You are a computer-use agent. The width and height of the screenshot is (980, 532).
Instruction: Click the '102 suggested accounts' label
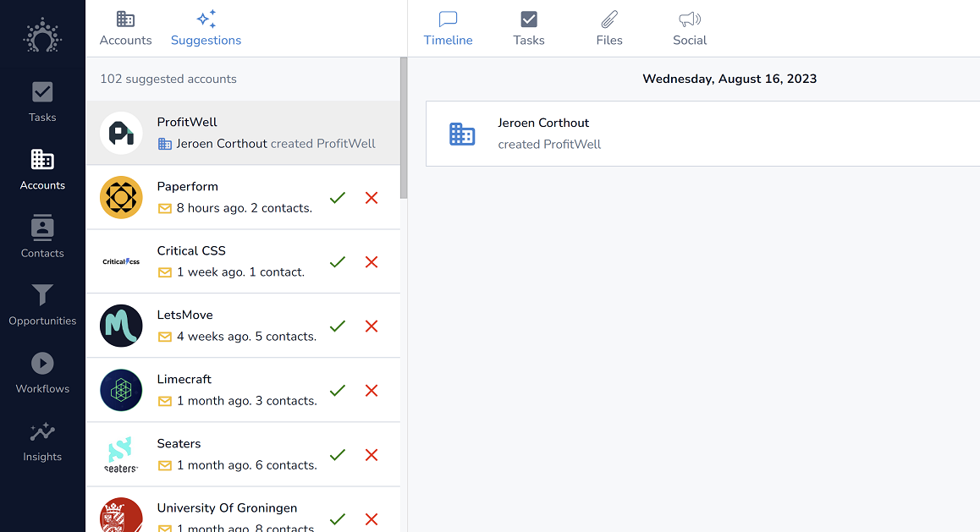tap(168, 80)
